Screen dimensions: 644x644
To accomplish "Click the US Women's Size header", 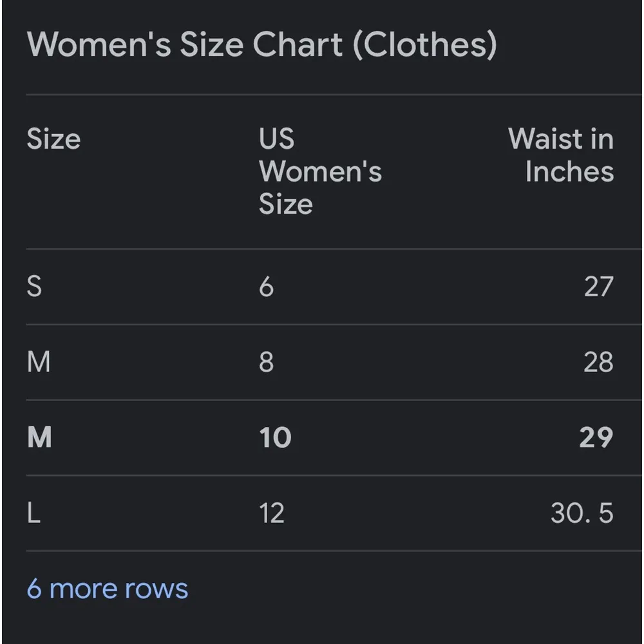I will pos(320,171).
